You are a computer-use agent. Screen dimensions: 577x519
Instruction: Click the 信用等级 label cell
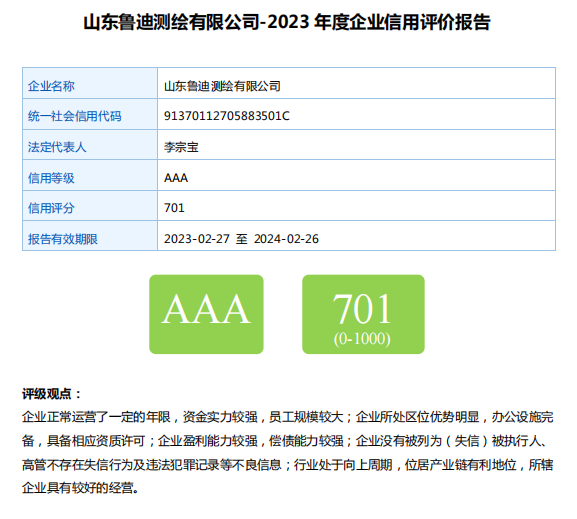tap(90, 175)
